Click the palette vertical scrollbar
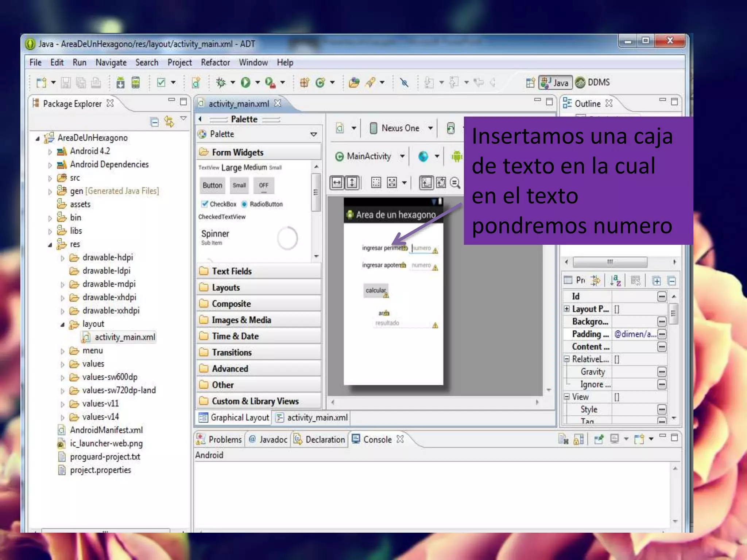Viewport: 747px width, 560px height. (x=316, y=192)
